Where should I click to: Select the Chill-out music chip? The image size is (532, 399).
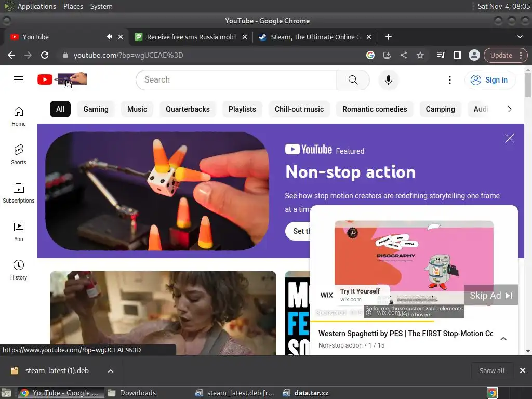point(299,109)
